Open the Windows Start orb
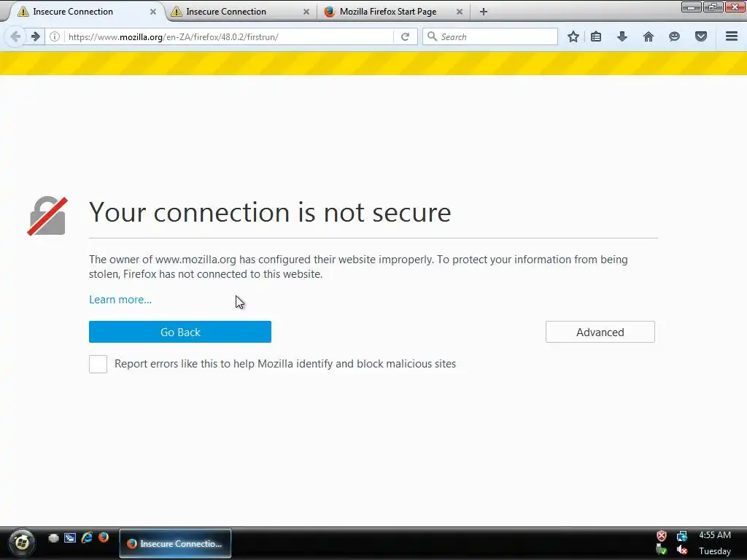 [21, 542]
